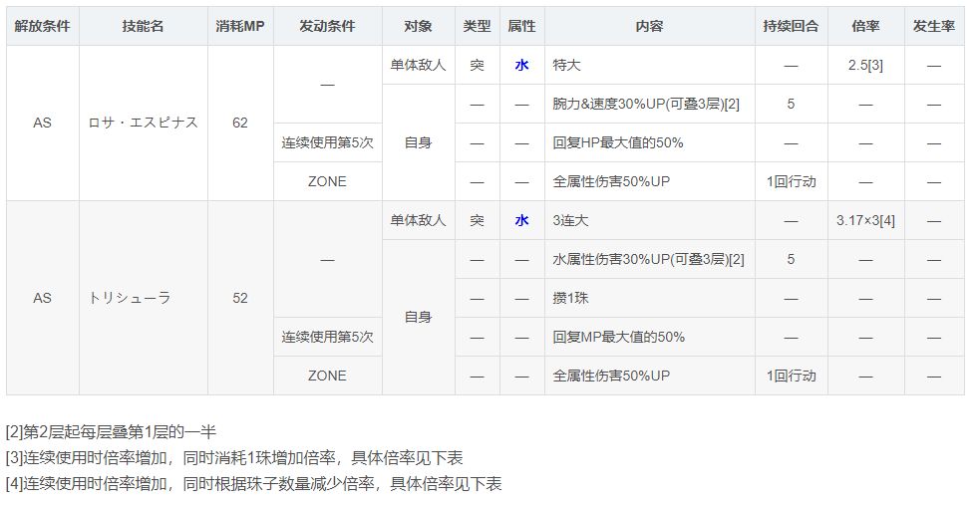Image resolution: width=980 pixels, height=505 pixels.
Task: Click the blue 水 link in トリシューラ row
Action: 521,220
